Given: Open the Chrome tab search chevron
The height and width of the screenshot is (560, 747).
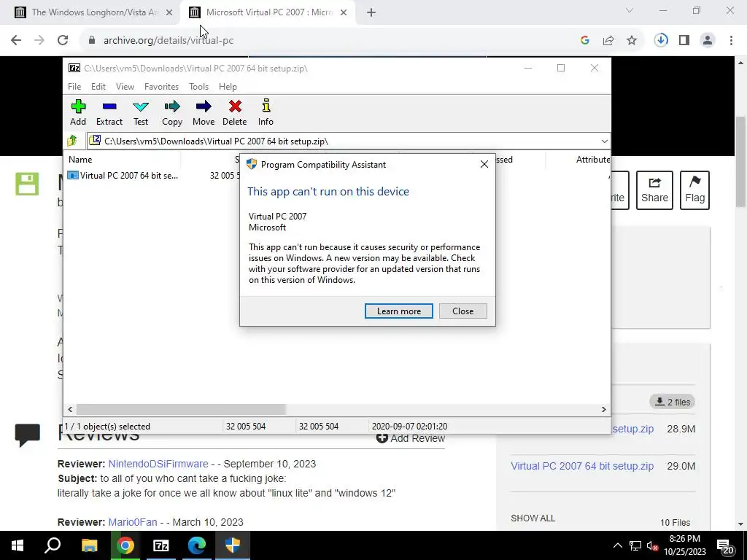Looking at the screenshot, I should pyautogui.click(x=630, y=10).
